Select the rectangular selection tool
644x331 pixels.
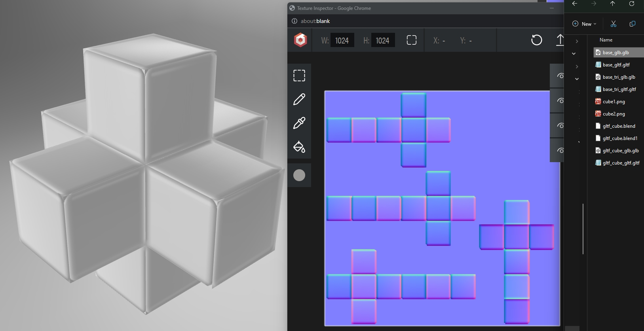[x=299, y=76]
